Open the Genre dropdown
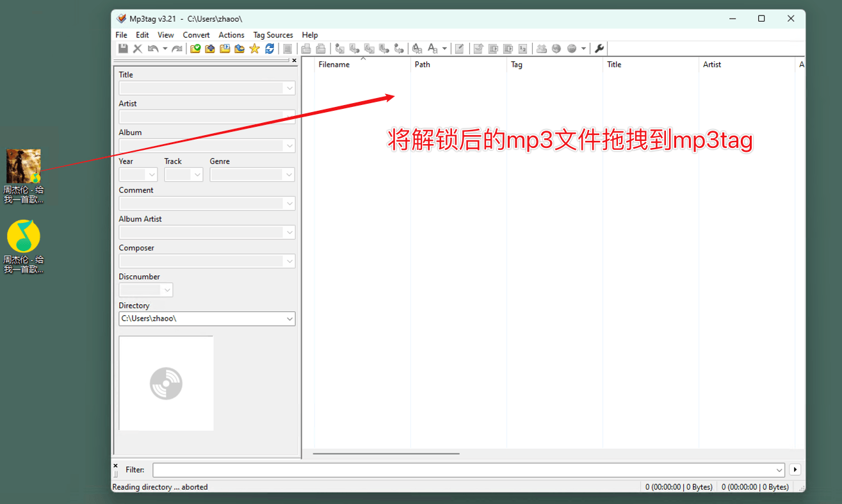842x504 pixels. point(289,175)
